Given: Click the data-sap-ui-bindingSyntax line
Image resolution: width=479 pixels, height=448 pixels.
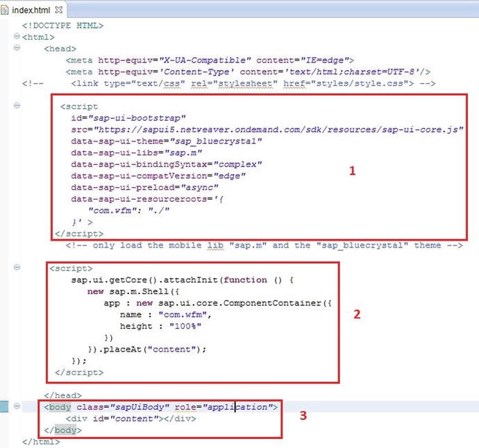Looking at the screenshot, I should 167,164.
